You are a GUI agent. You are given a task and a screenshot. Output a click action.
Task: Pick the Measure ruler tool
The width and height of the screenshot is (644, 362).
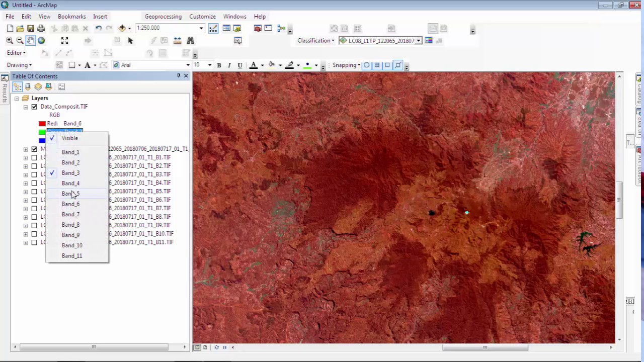coord(177,41)
